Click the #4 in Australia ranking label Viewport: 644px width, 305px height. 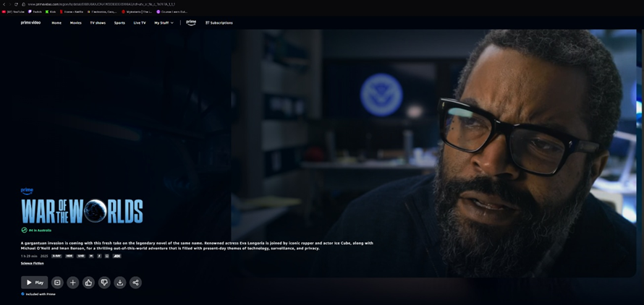(36, 231)
